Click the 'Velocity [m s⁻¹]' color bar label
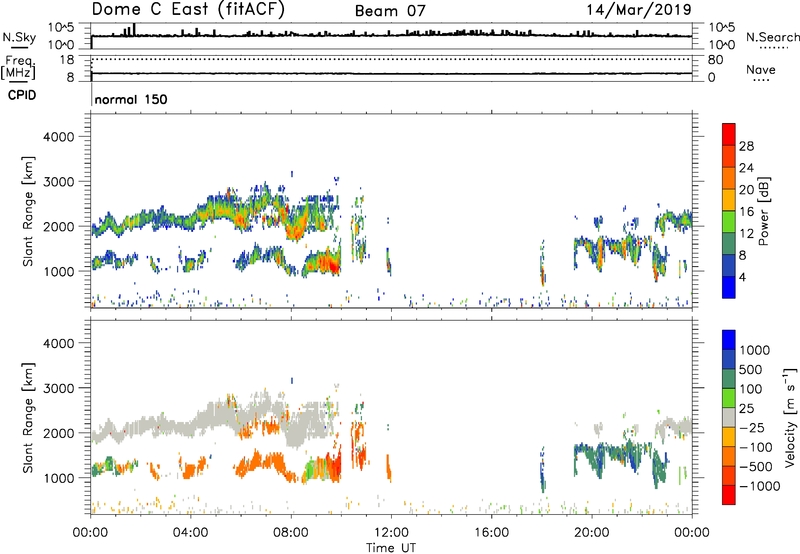The image size is (800, 554). click(790, 417)
